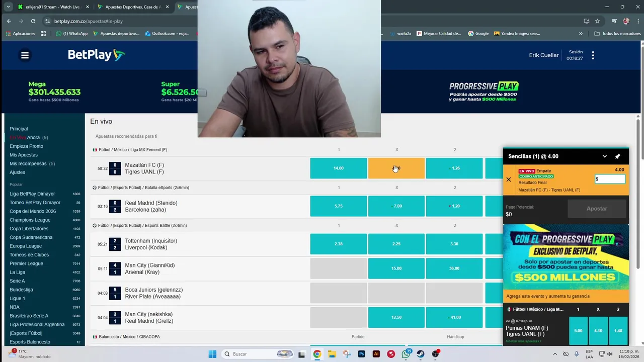This screenshot has width=644, height=362.
Task: Open Champions League in sidebar
Action: click(30, 220)
